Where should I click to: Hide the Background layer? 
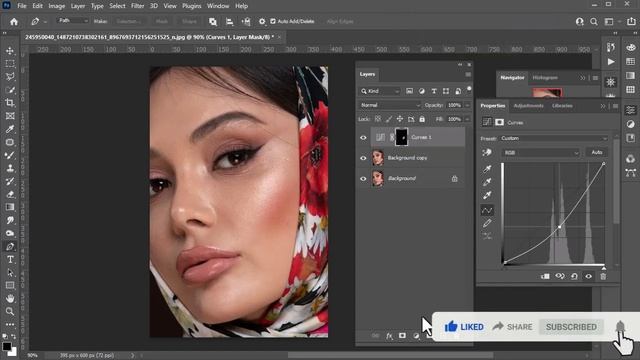coord(363,178)
